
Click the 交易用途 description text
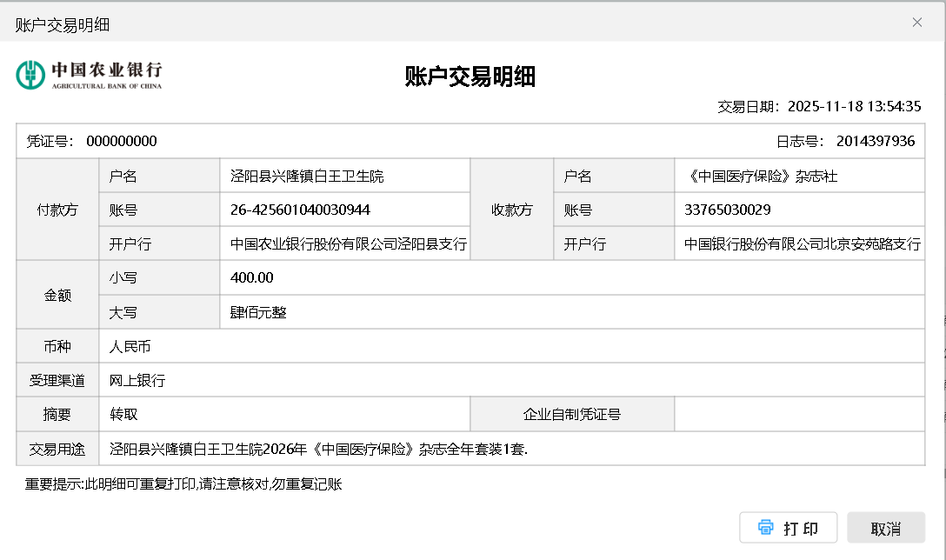318,450
